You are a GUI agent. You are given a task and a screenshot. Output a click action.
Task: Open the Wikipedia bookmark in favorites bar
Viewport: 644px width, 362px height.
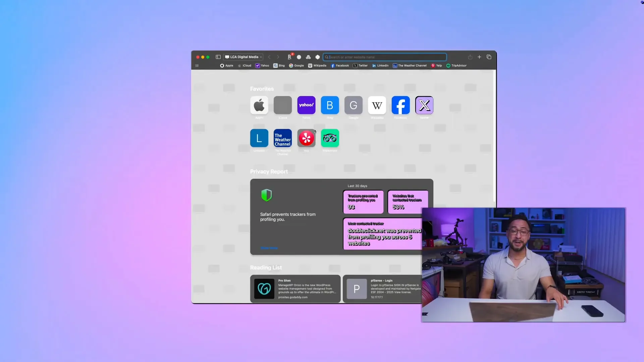[317, 66]
